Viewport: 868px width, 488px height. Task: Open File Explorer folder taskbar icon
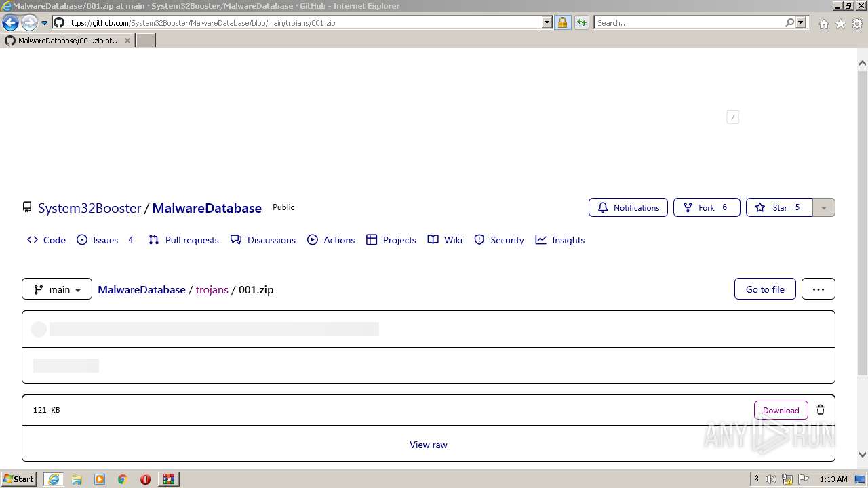click(x=77, y=479)
